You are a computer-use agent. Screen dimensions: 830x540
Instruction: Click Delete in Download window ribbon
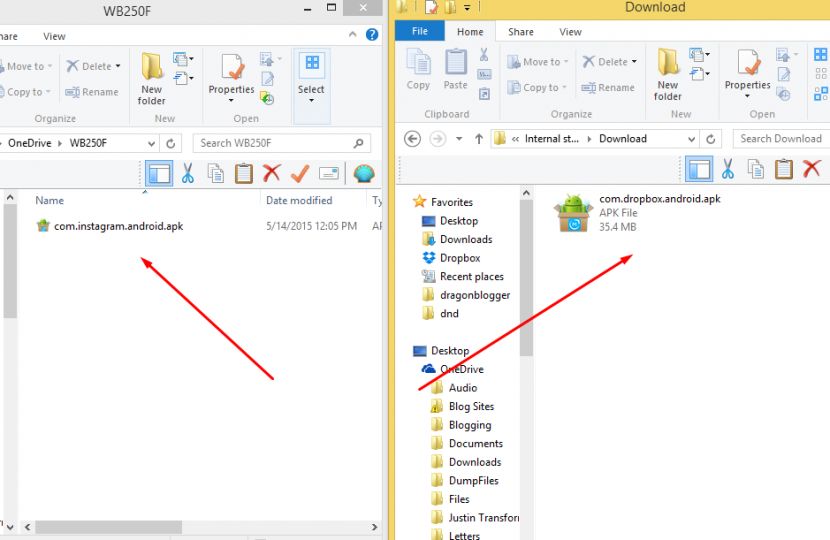605,62
